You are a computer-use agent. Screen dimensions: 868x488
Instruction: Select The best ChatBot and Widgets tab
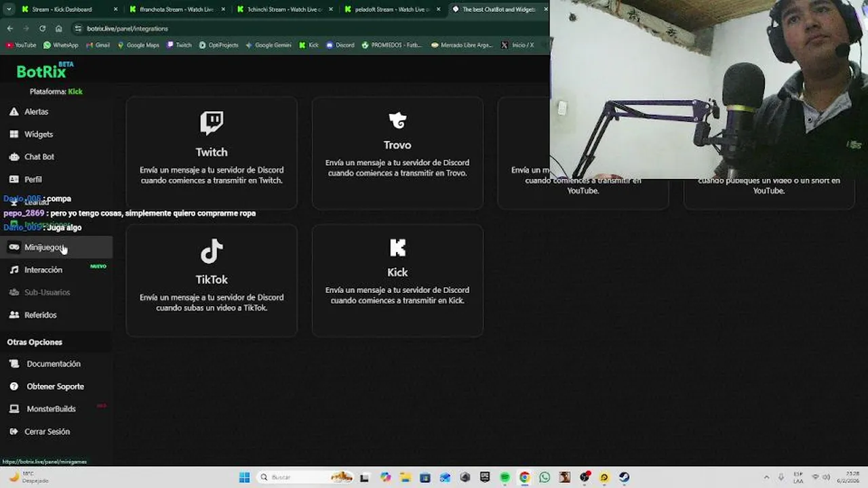click(x=499, y=9)
